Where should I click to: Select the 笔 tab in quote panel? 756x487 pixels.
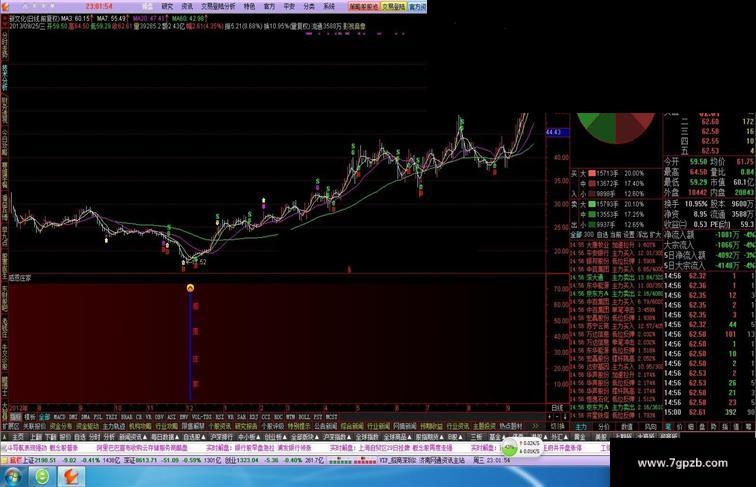668,427
